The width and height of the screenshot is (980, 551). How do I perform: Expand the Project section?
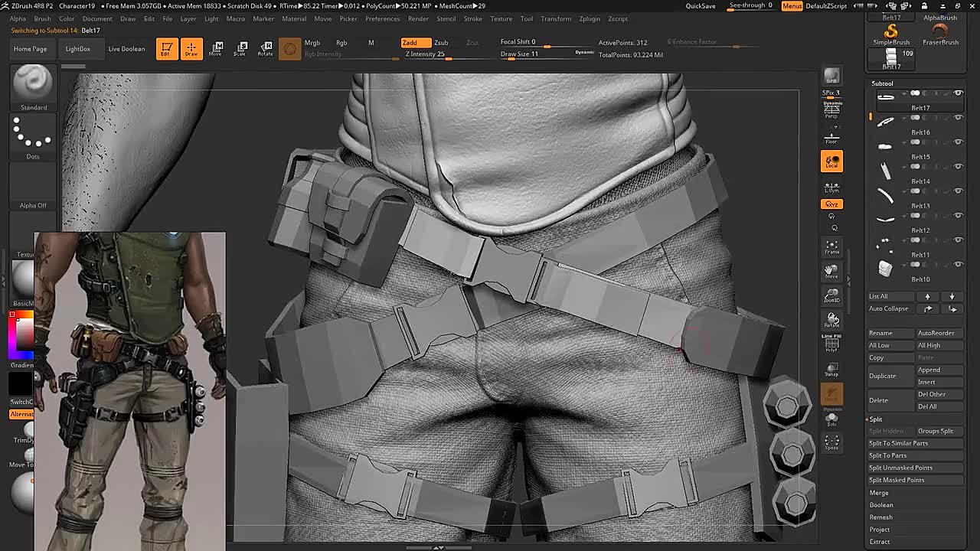(880, 530)
